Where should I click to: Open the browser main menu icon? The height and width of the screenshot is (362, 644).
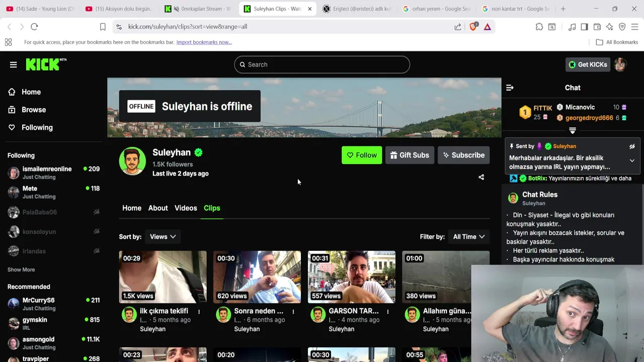coord(634,27)
